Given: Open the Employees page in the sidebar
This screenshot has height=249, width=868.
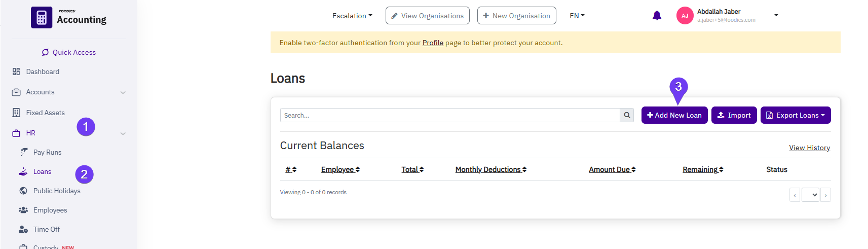Looking at the screenshot, I should (50, 210).
